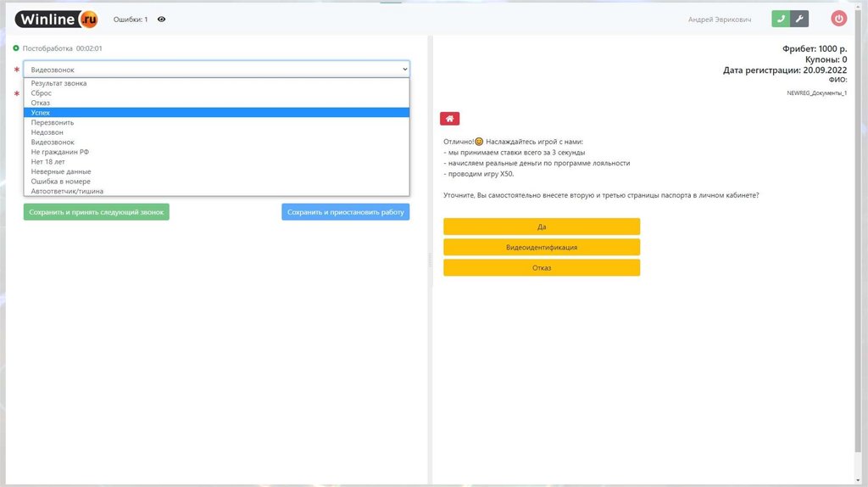868x487 pixels.
Task: Click the green phone call icon
Action: coord(781,19)
